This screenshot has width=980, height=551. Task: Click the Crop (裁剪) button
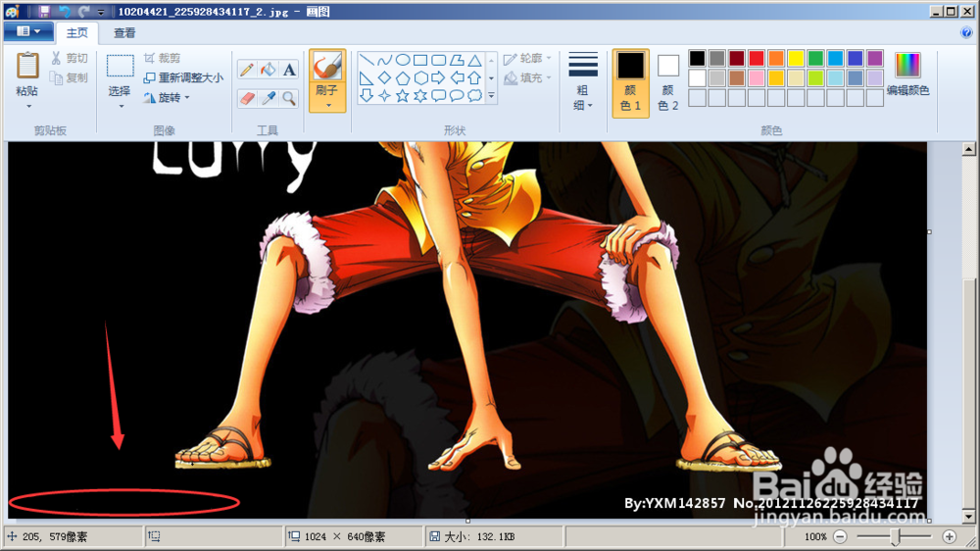[162, 58]
